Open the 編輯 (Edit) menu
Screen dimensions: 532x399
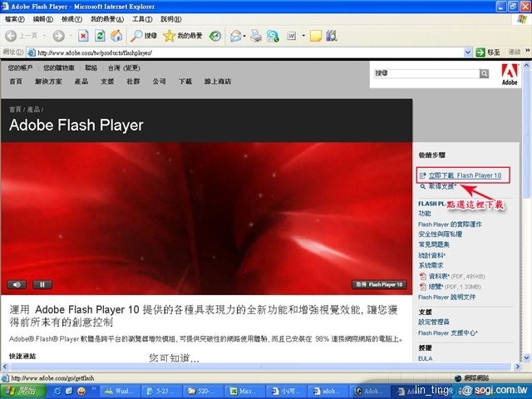42,19
